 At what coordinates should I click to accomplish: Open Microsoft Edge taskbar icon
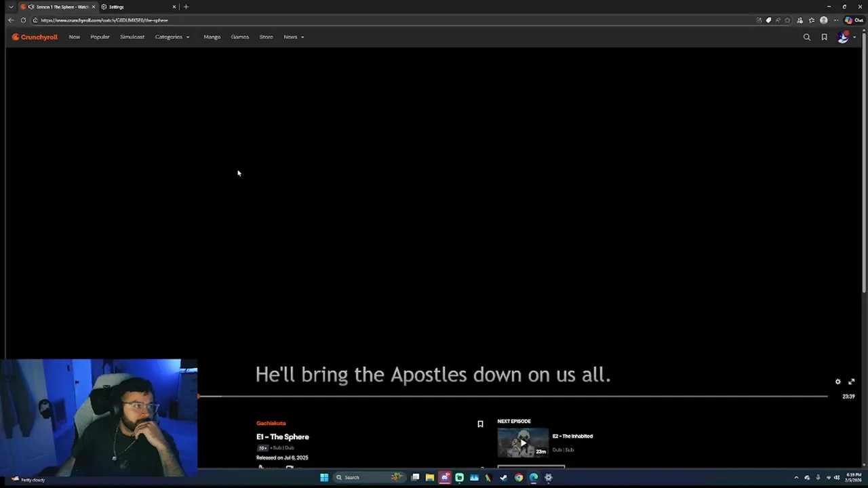(x=534, y=478)
